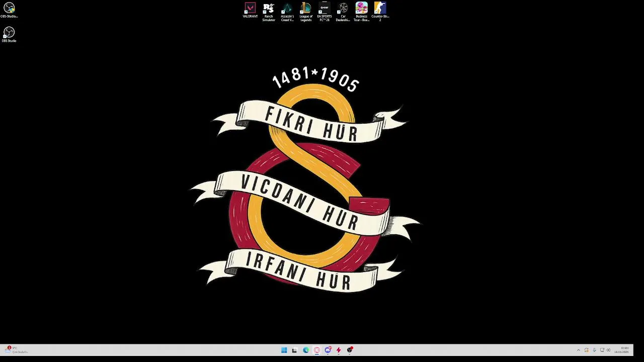Screen dimensions: 644x362
Task: Launch the Counter-Strike 2 shortcut
Action: [380, 12]
